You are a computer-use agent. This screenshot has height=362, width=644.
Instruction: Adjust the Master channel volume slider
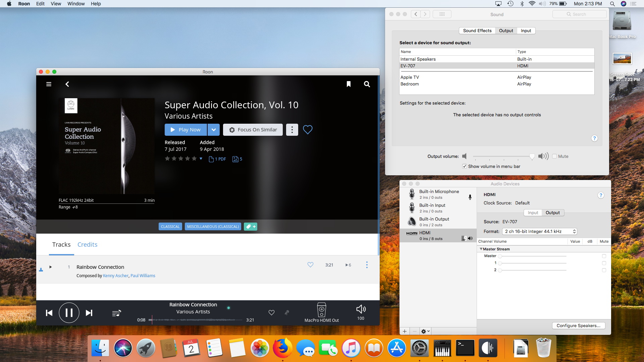533,256
